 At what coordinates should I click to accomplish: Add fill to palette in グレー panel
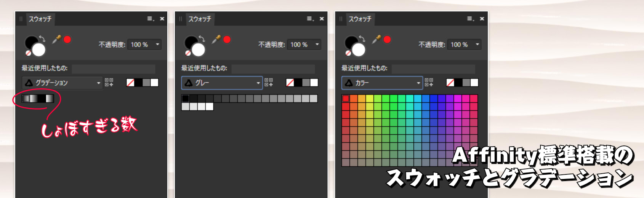coord(269,82)
